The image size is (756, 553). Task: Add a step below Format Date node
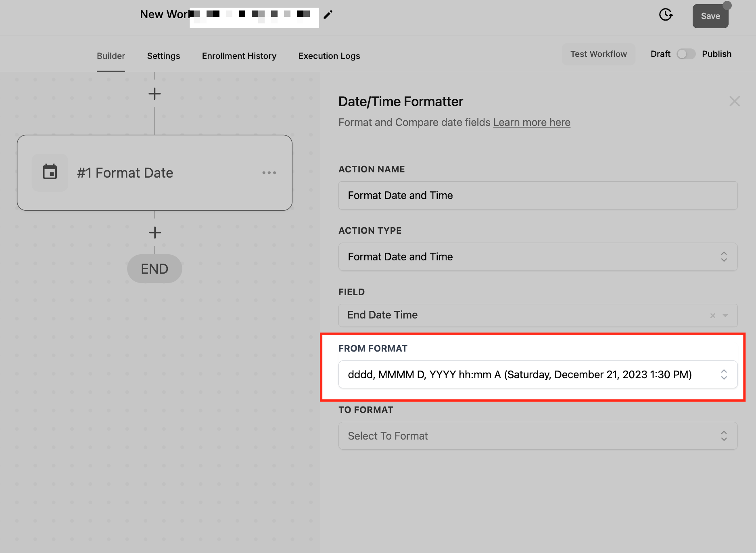(x=155, y=233)
